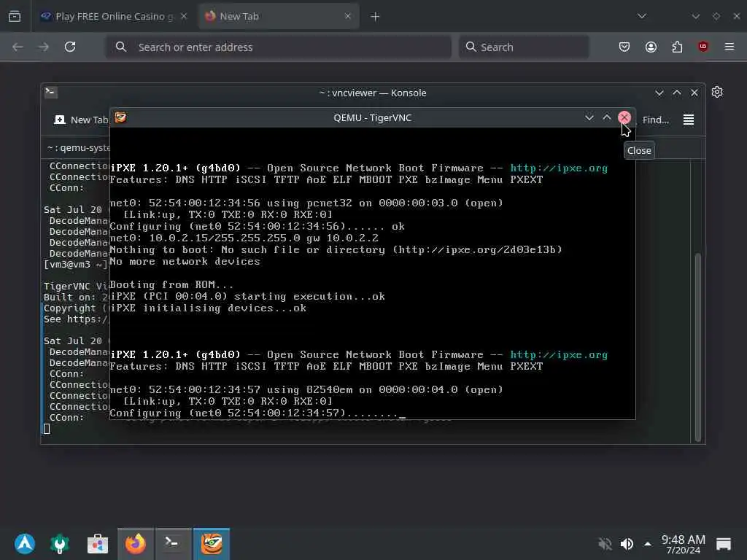Click New Tab button in Konsole toolbar
The height and width of the screenshot is (560, 747).
point(81,120)
